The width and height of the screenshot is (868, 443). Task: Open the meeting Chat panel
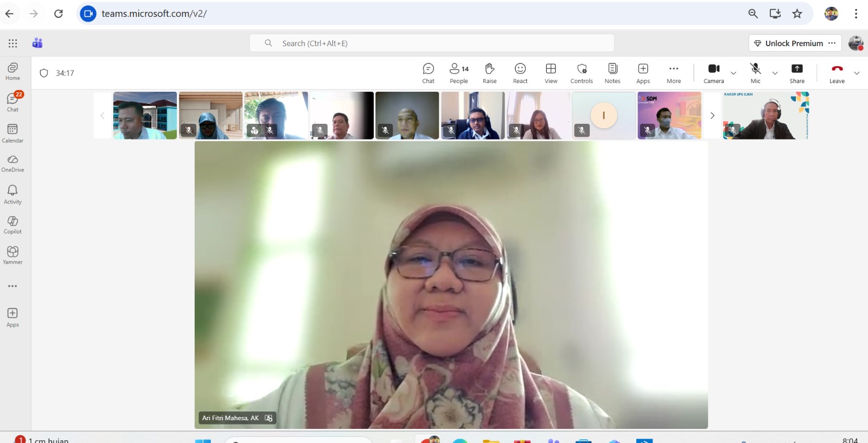point(428,73)
